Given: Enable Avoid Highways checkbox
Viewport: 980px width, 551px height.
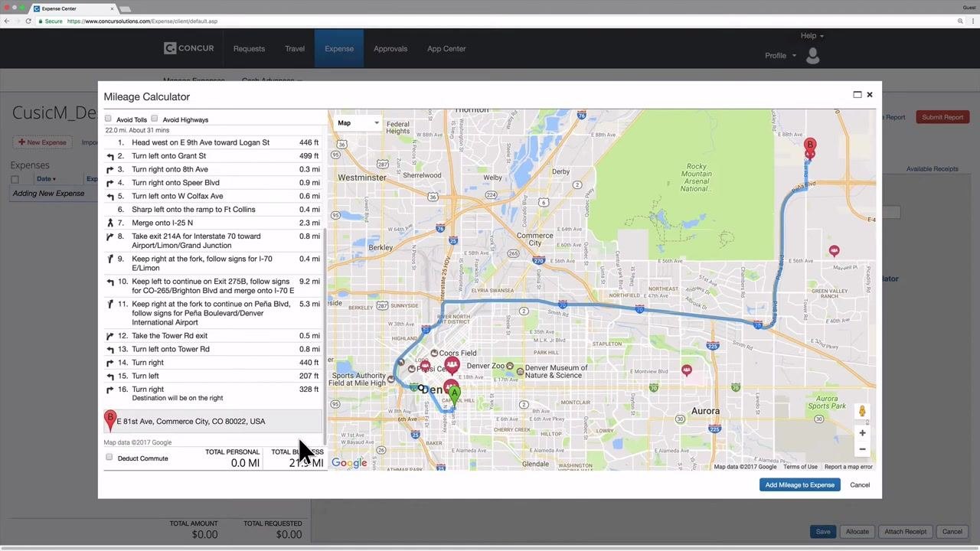Looking at the screenshot, I should coord(155,119).
